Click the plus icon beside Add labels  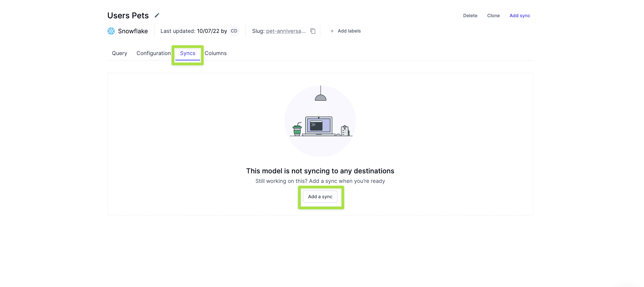tap(332, 31)
